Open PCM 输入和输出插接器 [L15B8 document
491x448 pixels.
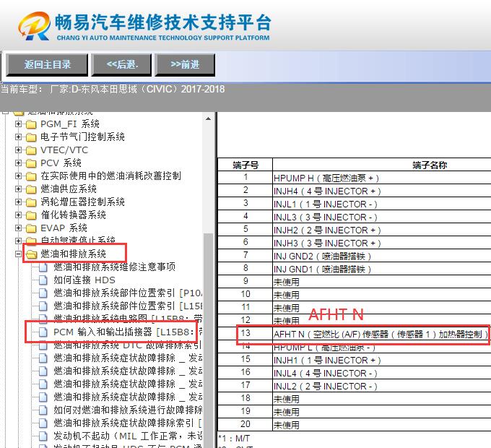pyautogui.click(x=128, y=332)
